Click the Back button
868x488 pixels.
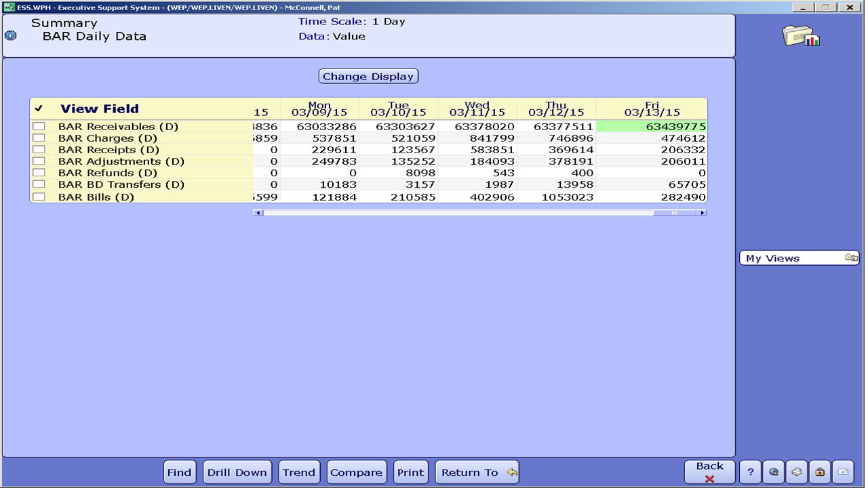point(710,472)
